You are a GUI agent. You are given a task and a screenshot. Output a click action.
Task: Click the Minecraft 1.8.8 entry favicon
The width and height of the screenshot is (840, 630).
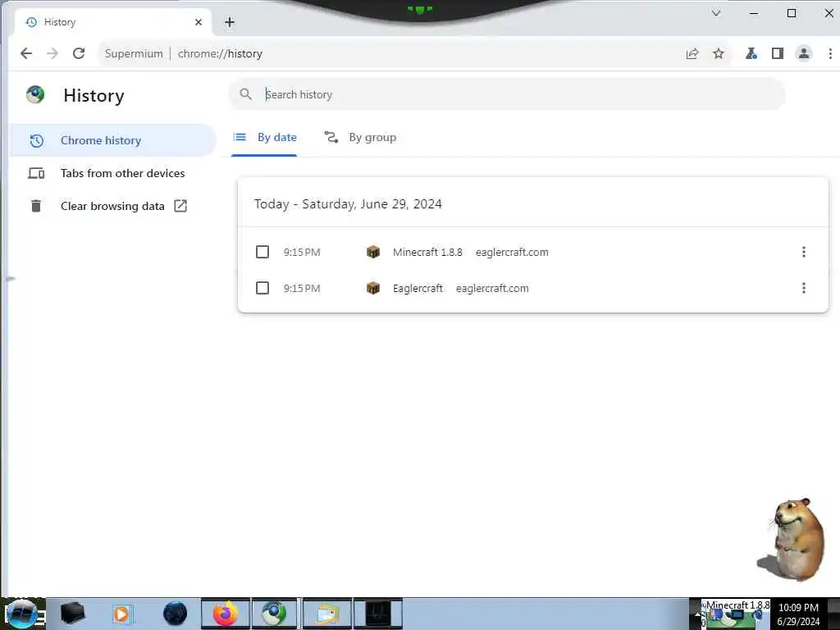pyautogui.click(x=373, y=252)
